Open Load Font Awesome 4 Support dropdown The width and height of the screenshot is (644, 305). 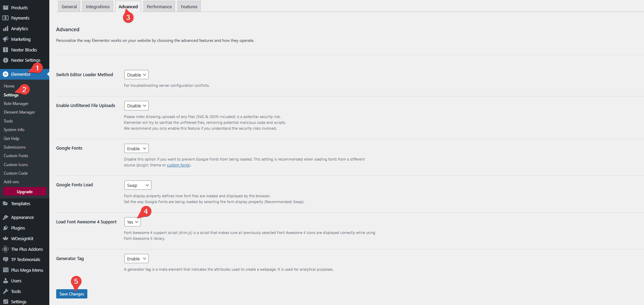132,222
